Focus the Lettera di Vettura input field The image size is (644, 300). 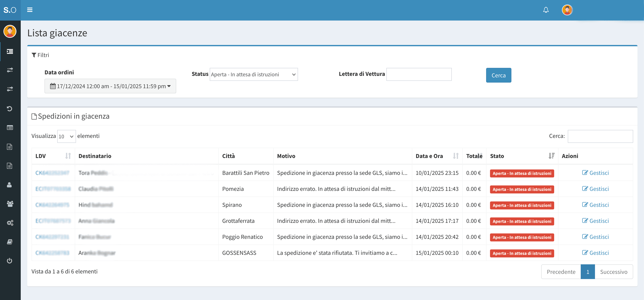coord(419,74)
